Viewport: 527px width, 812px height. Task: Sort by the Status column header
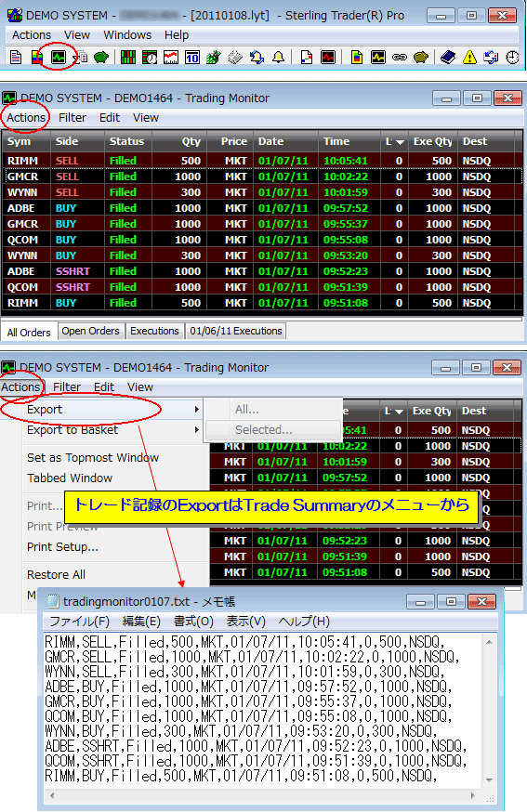coord(126,141)
